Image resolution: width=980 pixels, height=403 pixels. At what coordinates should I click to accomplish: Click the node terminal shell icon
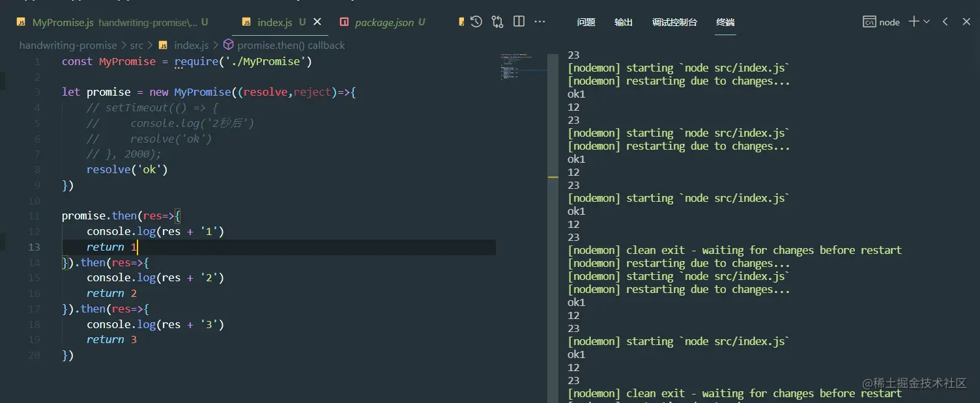tap(869, 22)
